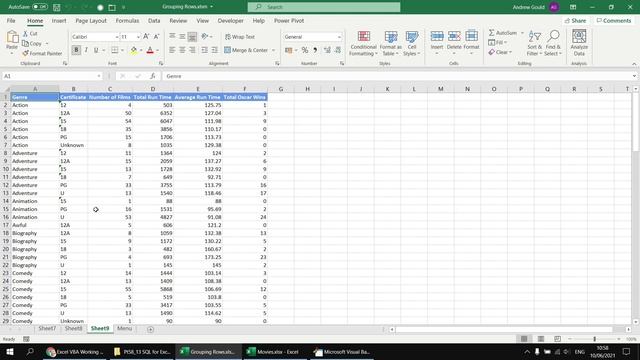Apply percent style

[304, 50]
